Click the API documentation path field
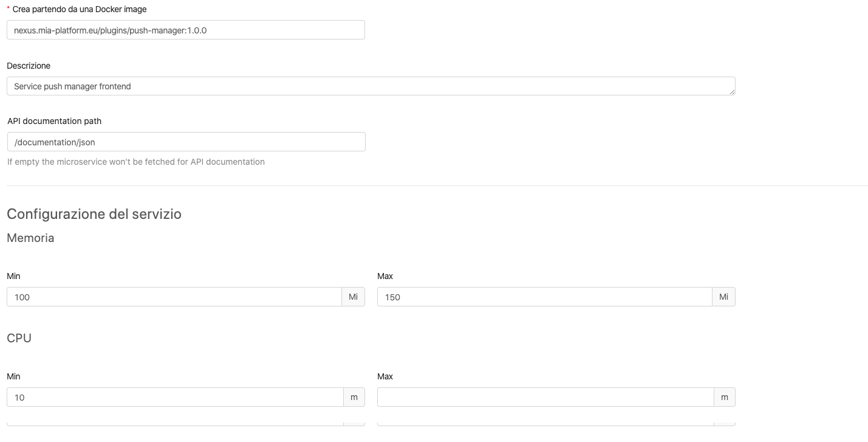The width and height of the screenshot is (868, 442). click(186, 142)
